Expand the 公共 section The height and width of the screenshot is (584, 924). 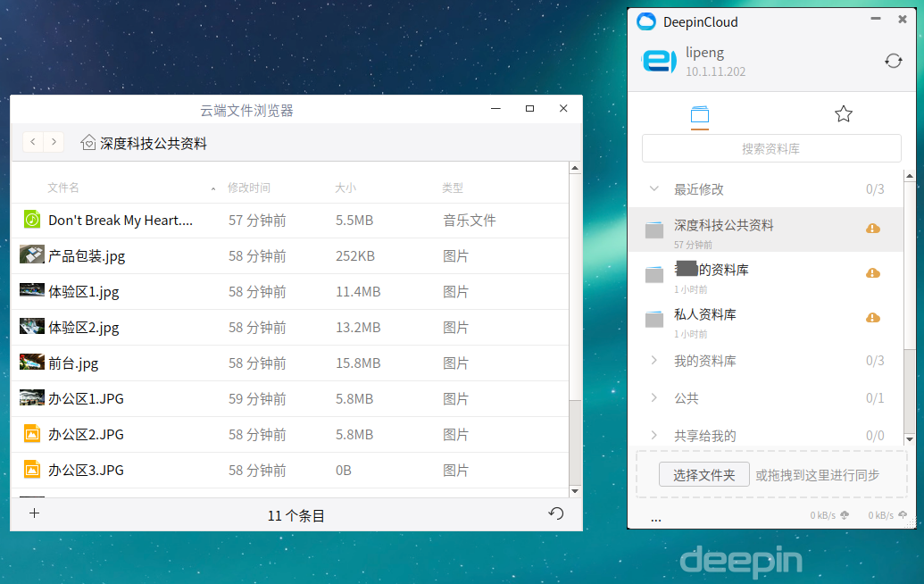point(653,397)
